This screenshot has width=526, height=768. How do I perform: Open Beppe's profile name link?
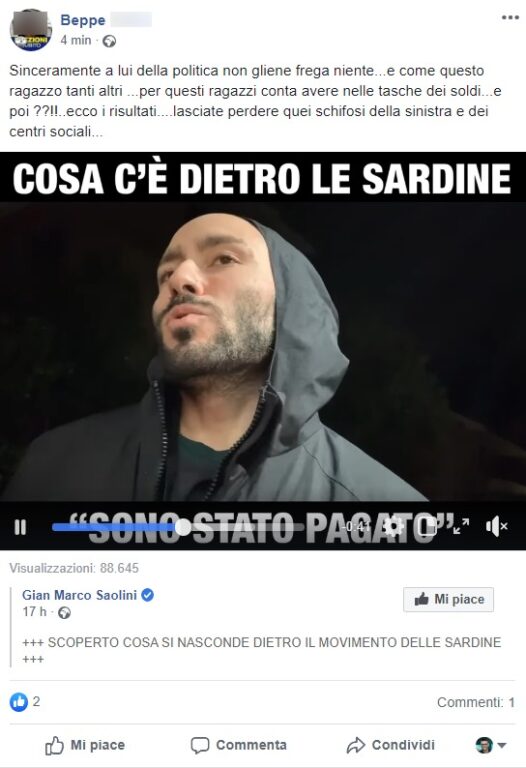(83, 20)
